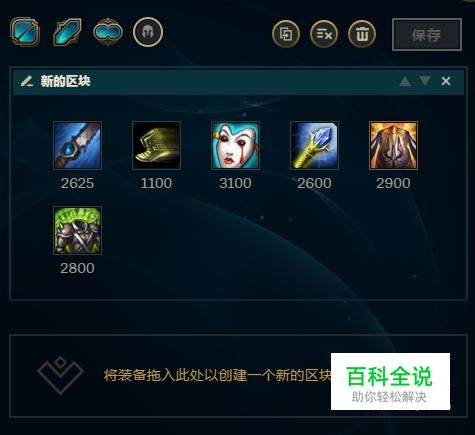The width and height of the screenshot is (475, 435).
Task: Select the crystal scepter item costing 2600
Action: pos(314,145)
